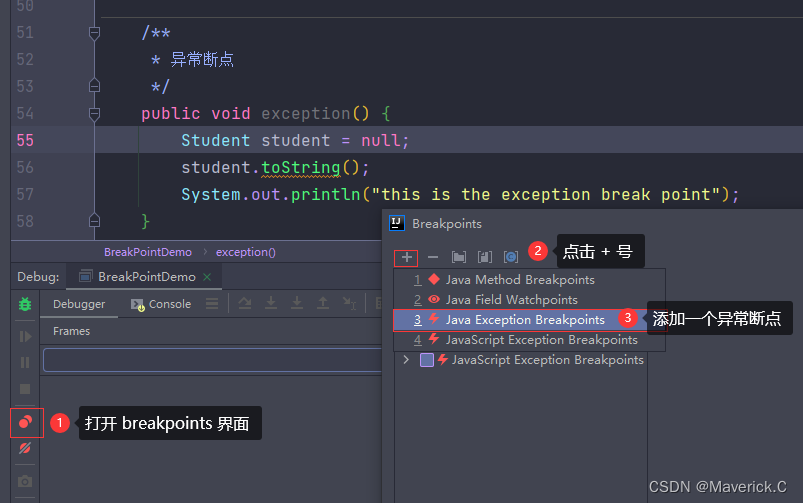Toggle Group by Package icon in Breakpoints
This screenshot has height=503, width=803.
pyautogui.click(x=459, y=257)
